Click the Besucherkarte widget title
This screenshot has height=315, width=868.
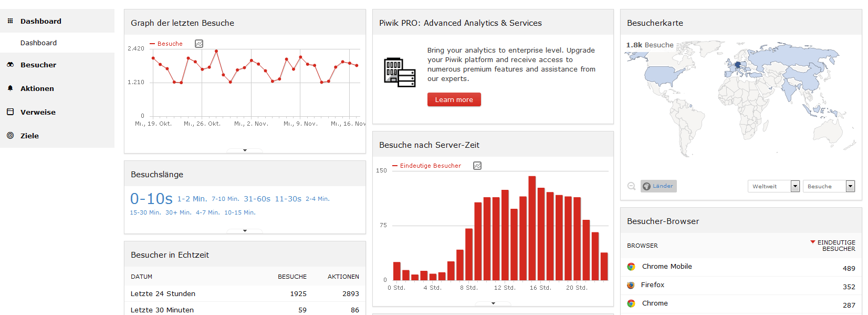click(655, 23)
